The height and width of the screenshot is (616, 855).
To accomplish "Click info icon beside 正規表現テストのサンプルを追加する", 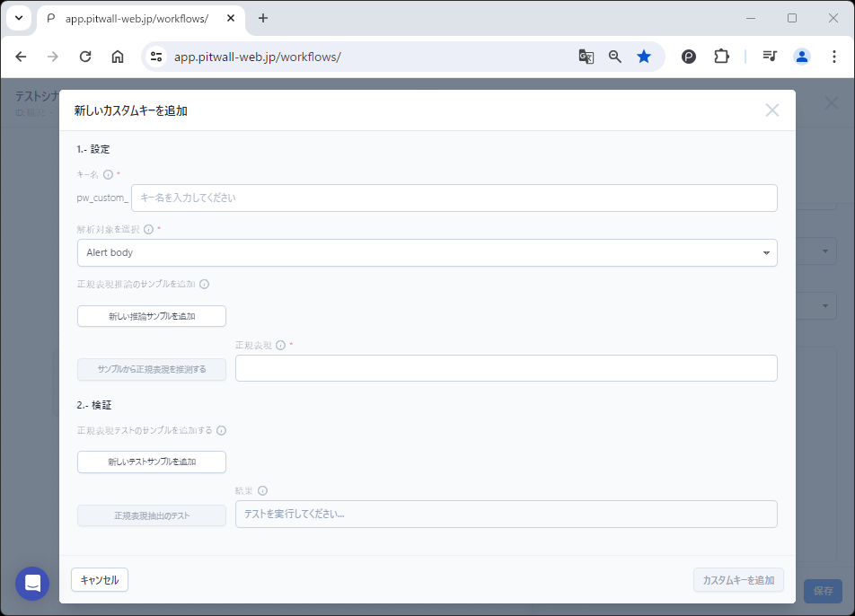I will [x=221, y=430].
